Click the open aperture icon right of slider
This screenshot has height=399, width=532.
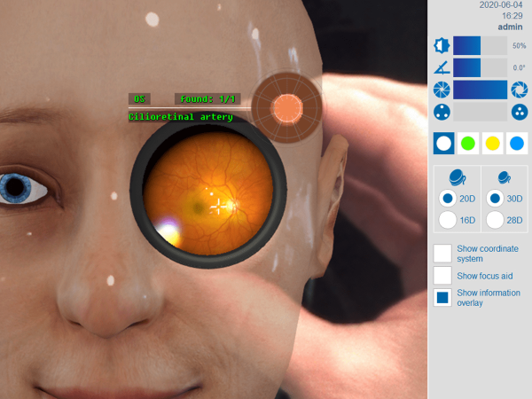pyautogui.click(x=520, y=90)
